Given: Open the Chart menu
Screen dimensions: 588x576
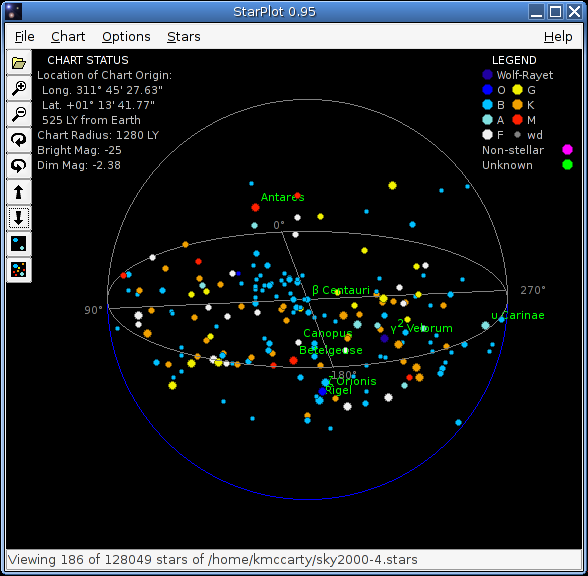Looking at the screenshot, I should 68,36.
